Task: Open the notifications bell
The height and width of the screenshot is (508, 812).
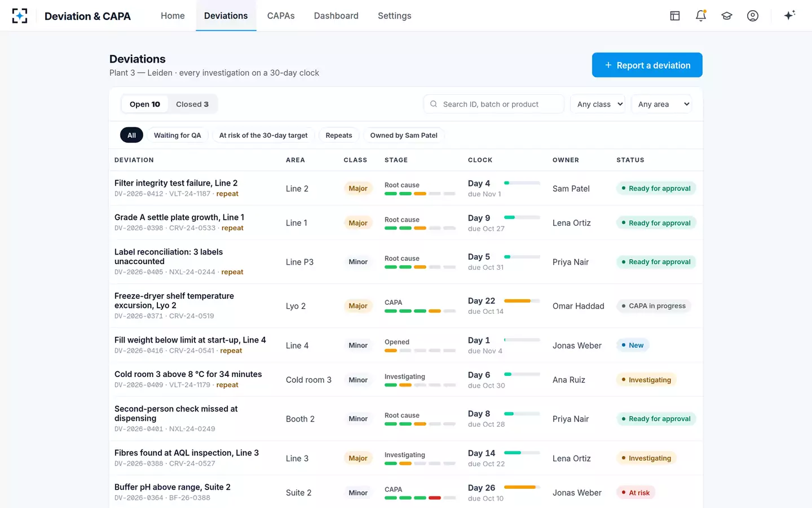Action: (x=701, y=16)
